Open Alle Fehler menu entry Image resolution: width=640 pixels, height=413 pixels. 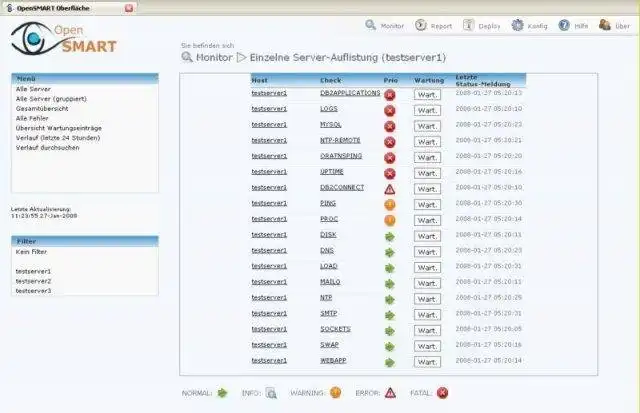(32, 118)
